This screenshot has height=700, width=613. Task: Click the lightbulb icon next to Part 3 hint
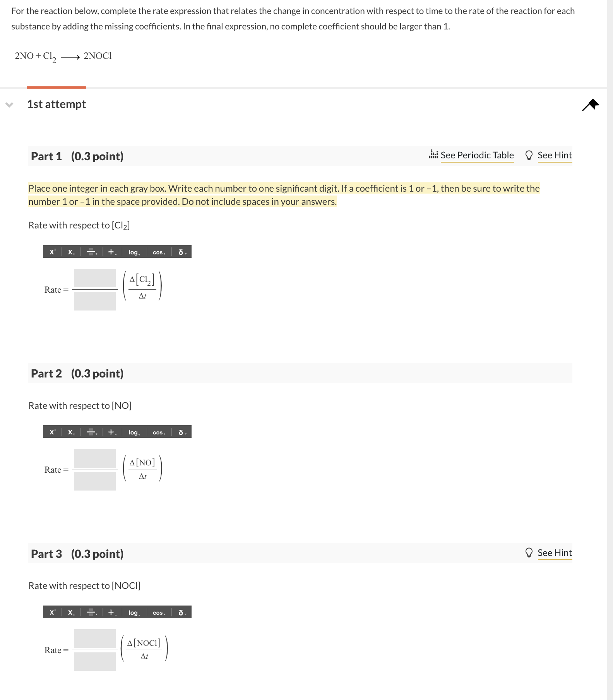529,553
